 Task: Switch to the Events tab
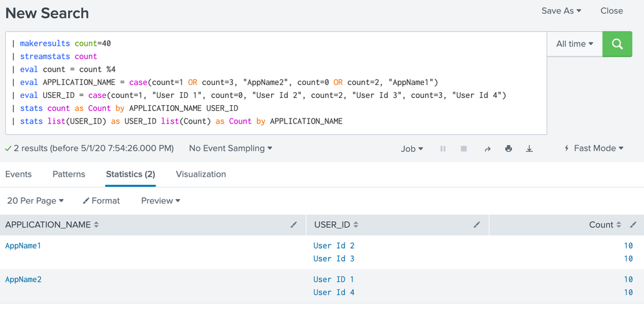(x=19, y=174)
